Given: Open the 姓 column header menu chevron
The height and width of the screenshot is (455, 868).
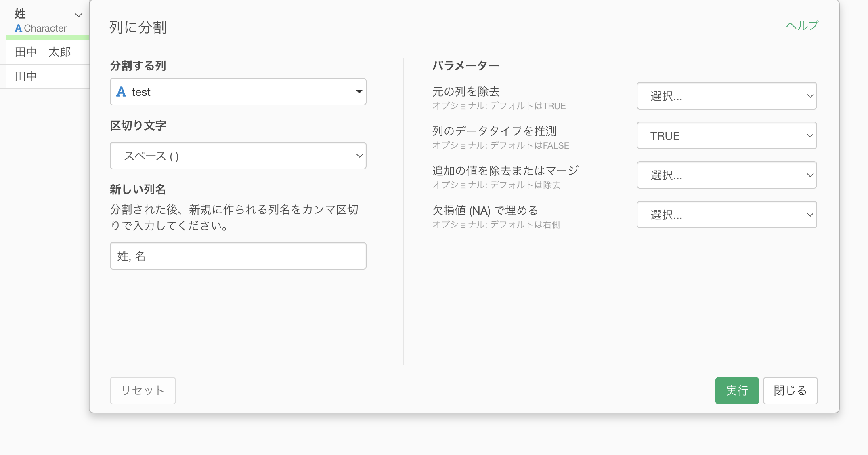Looking at the screenshot, I should (78, 15).
